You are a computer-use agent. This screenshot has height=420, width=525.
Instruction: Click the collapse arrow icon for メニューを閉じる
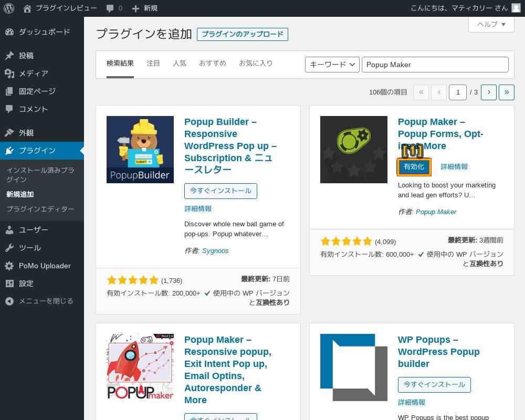[9, 301]
